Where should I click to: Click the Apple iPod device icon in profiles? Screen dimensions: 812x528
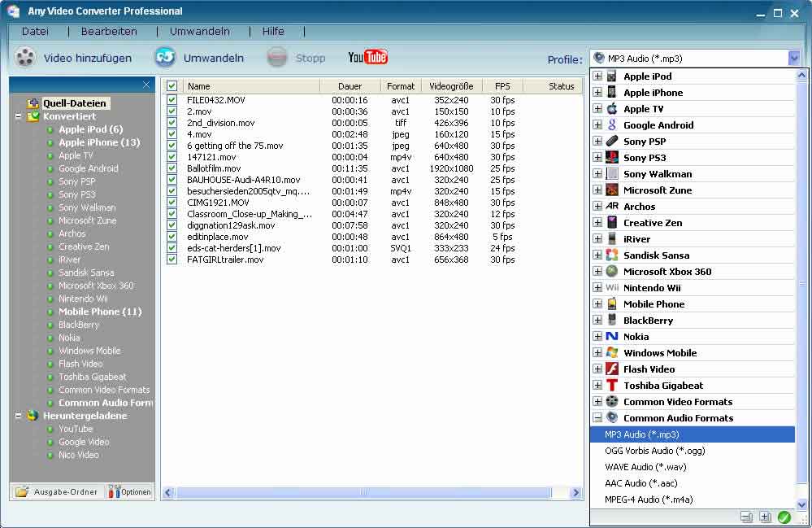click(x=612, y=76)
